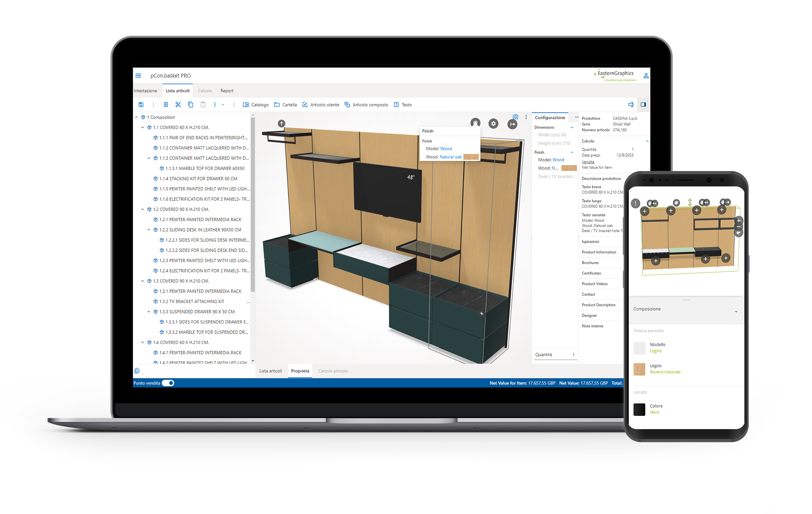Switch to bottom Lista articoli tab

click(x=271, y=371)
